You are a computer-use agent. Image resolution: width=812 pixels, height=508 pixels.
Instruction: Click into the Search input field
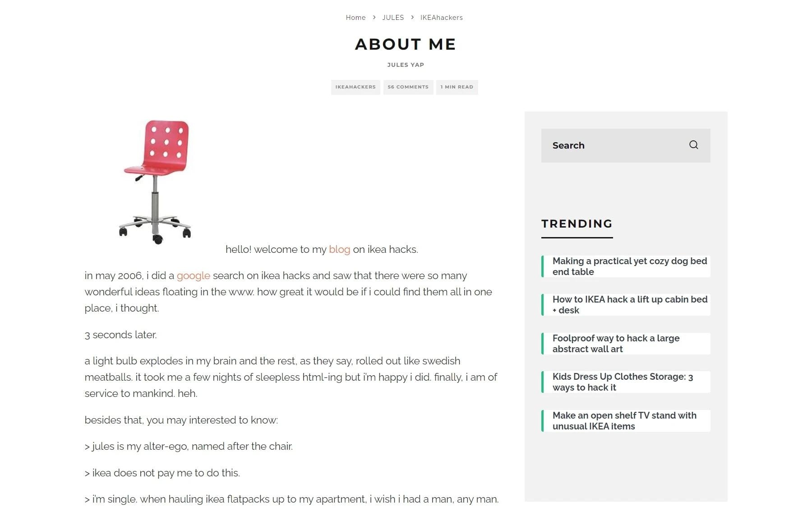614,145
